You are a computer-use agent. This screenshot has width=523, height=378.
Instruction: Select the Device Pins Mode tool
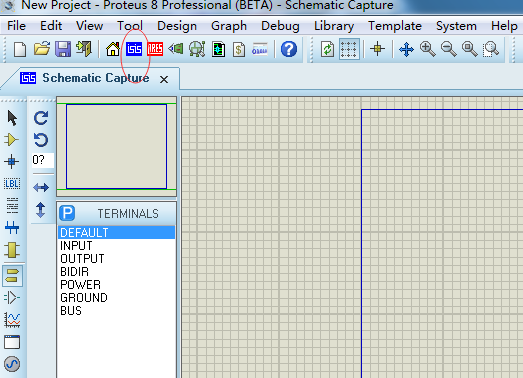tap(12, 298)
